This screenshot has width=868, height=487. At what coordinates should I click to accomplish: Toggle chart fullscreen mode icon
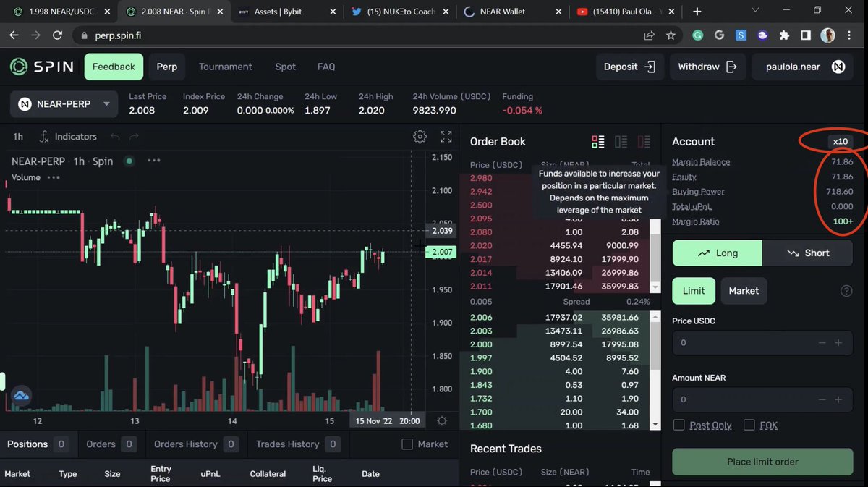pos(446,136)
